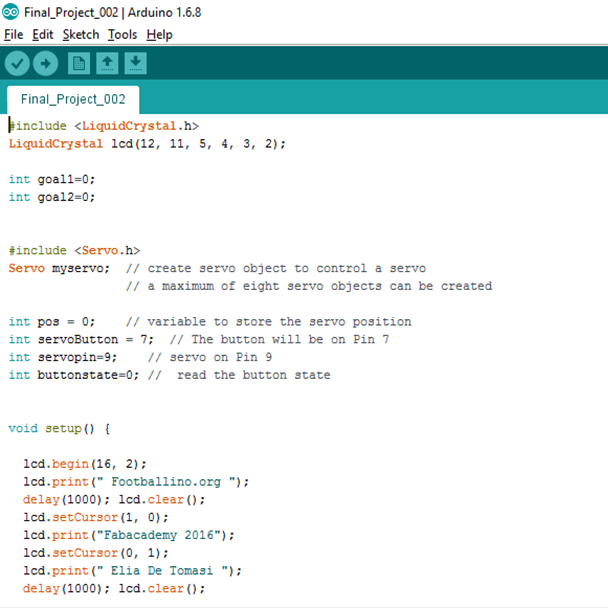
Task: Click the lcd.print Fabacademy 2016 line
Action: [129, 535]
